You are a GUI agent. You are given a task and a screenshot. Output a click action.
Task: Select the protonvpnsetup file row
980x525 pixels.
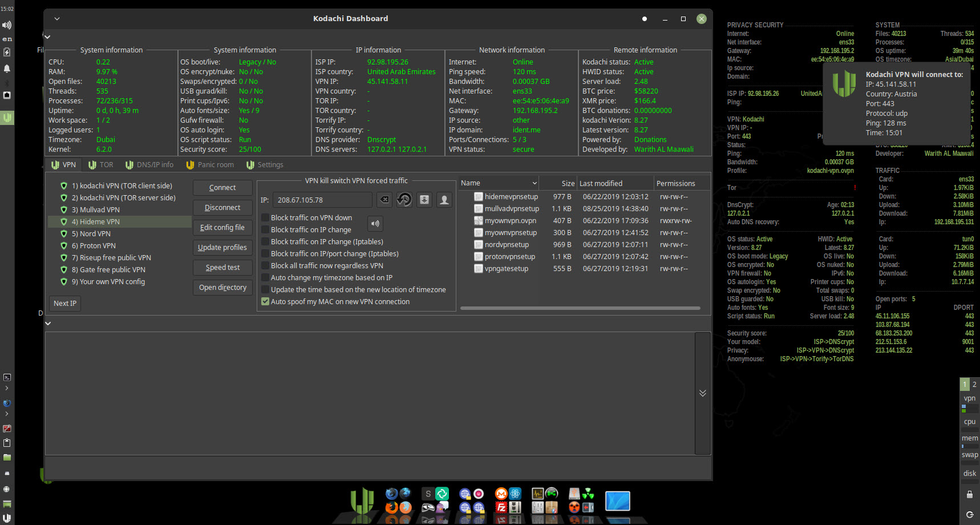coord(585,257)
